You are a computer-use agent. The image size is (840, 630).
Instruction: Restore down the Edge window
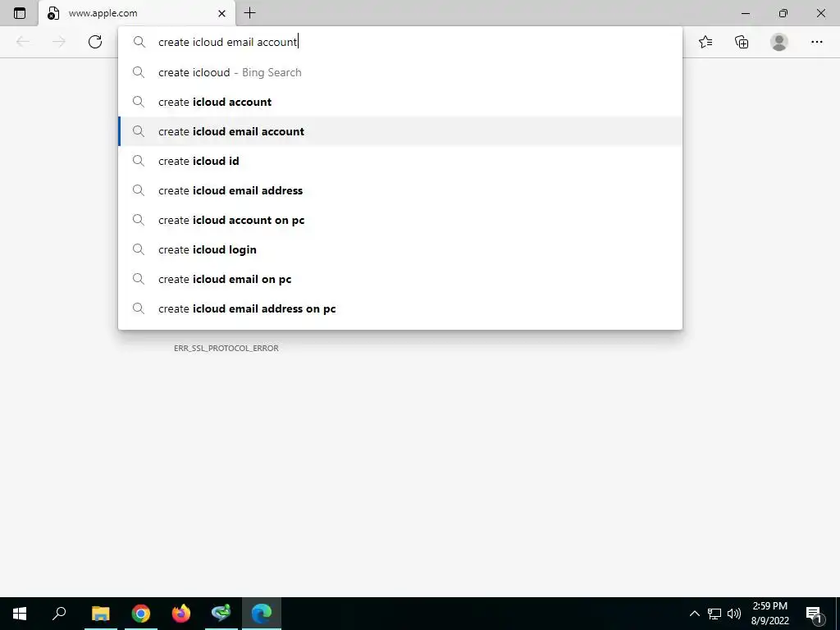[x=783, y=13]
